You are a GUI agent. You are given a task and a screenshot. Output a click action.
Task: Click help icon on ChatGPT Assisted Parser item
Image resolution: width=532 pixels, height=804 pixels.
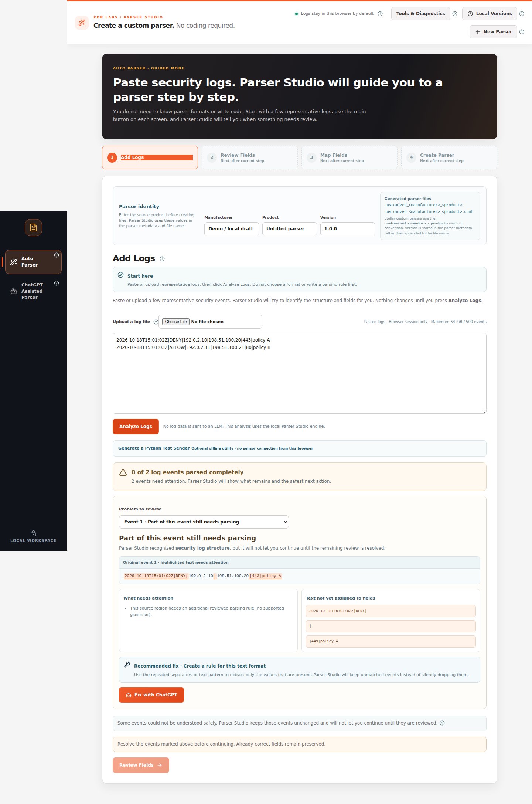click(57, 283)
